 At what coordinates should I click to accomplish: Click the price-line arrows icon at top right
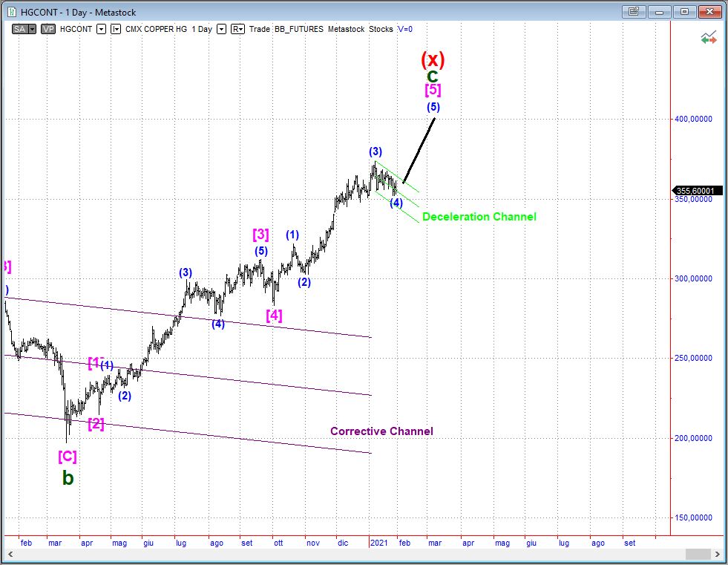point(709,38)
